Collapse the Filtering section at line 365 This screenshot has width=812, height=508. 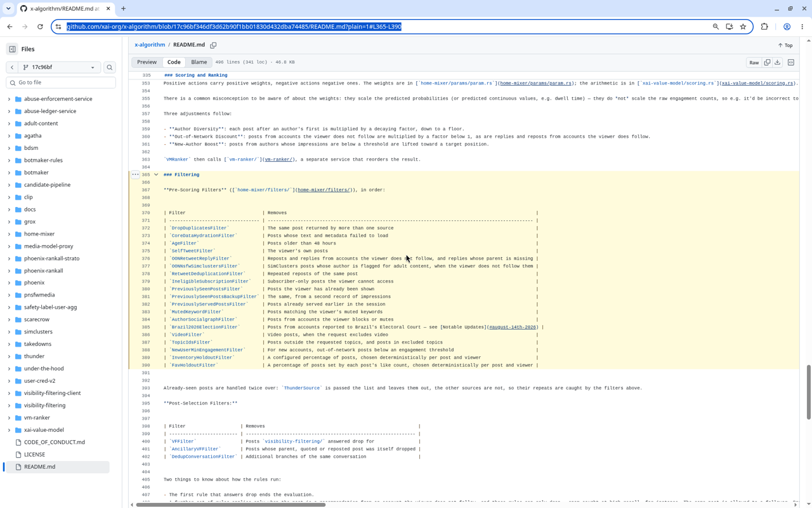(x=156, y=175)
